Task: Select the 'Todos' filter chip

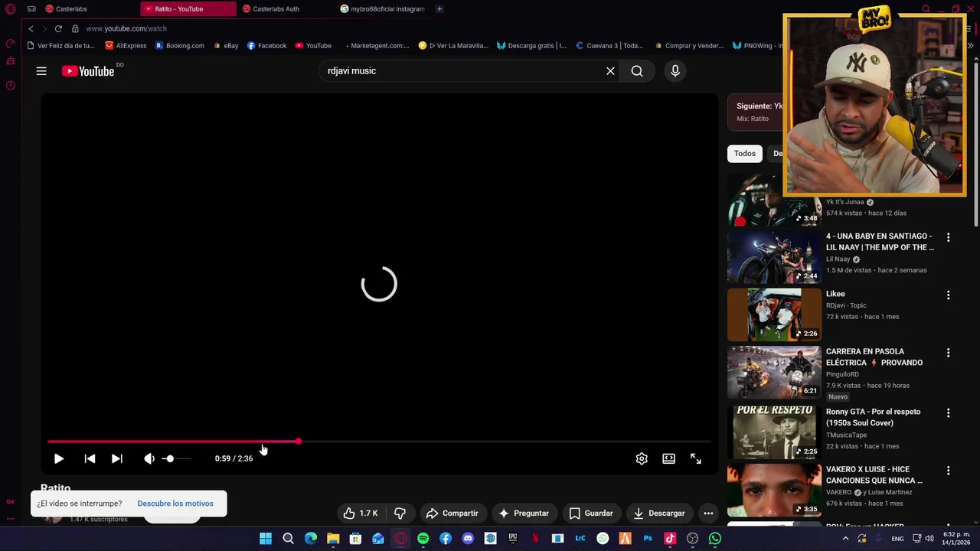Action: click(x=744, y=154)
